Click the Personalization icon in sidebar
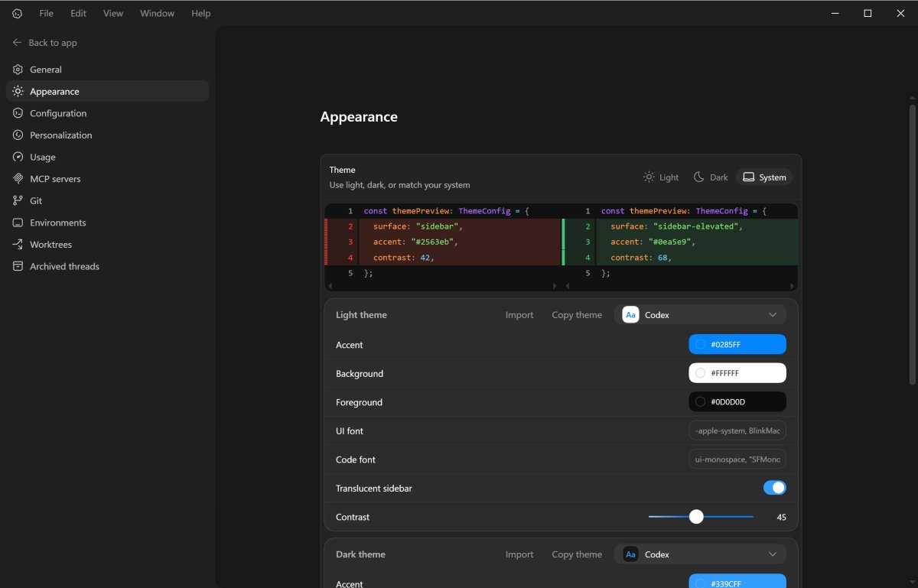The image size is (918, 588). pyautogui.click(x=18, y=135)
